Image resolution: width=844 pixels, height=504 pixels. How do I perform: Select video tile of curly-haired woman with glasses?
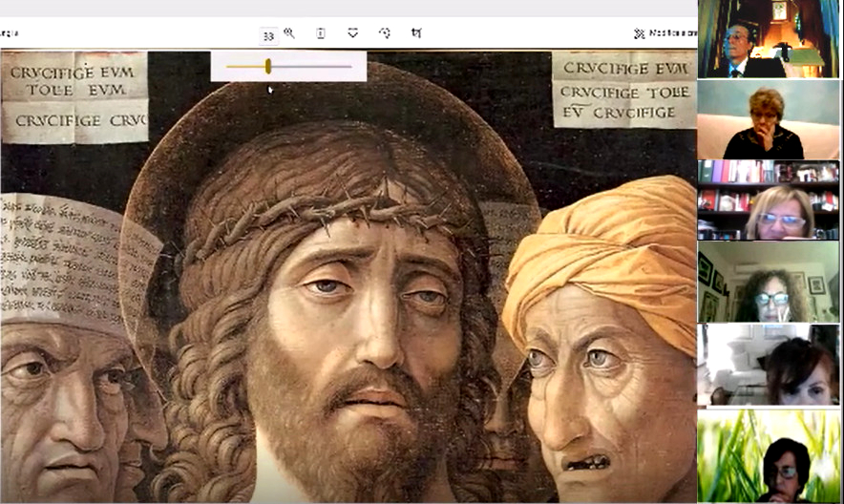click(x=769, y=282)
